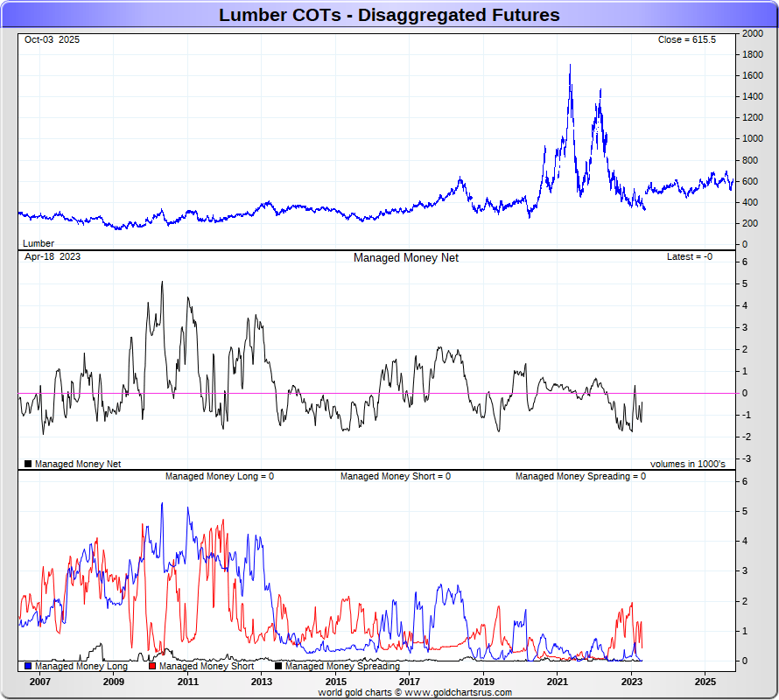This screenshot has width=779, height=700.
Task: Click the lumber price peak near 1700
Action: pyautogui.click(x=570, y=66)
